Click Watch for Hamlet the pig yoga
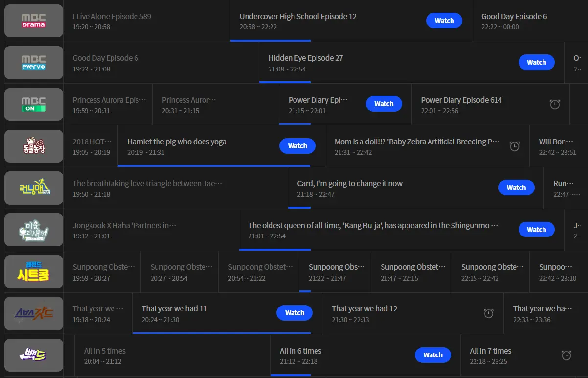 (x=297, y=146)
